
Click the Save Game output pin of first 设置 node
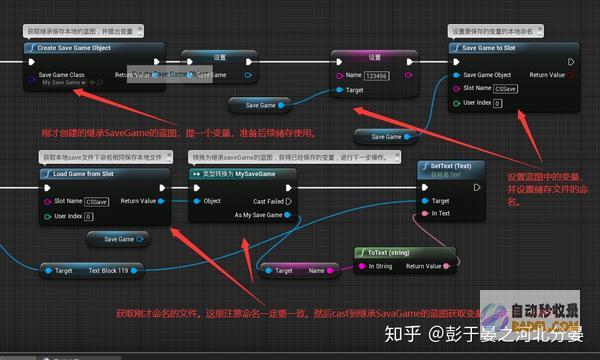click(248, 75)
